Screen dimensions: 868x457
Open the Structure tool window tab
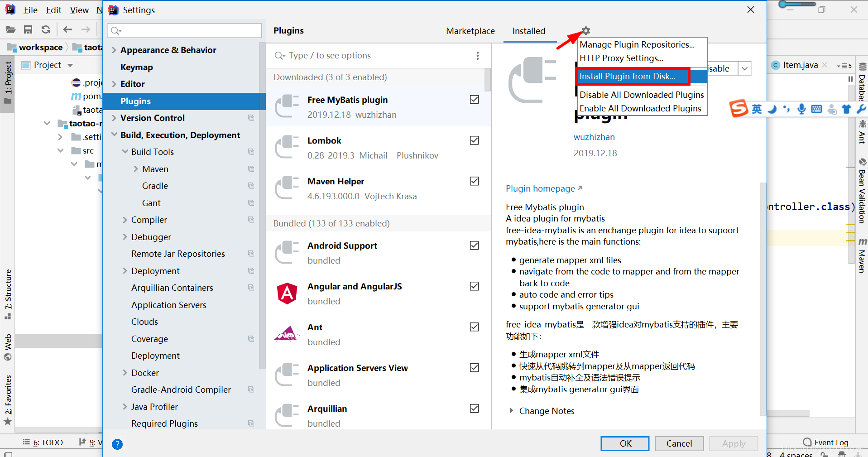[8, 293]
